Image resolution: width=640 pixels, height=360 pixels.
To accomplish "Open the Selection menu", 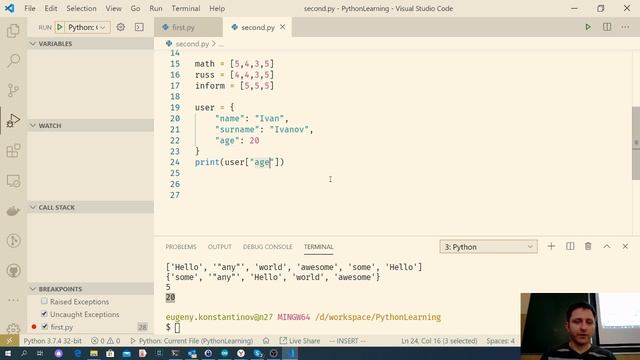I will (81, 8).
